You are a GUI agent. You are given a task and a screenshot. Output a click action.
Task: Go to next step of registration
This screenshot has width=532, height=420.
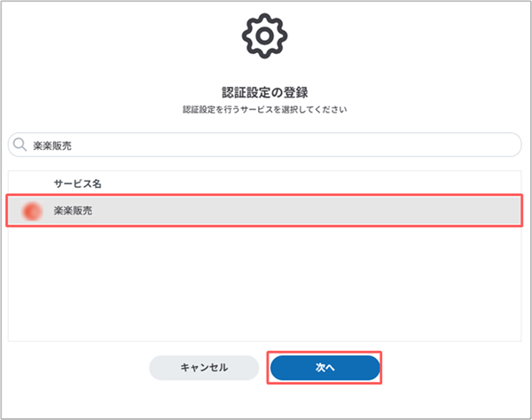tap(325, 367)
